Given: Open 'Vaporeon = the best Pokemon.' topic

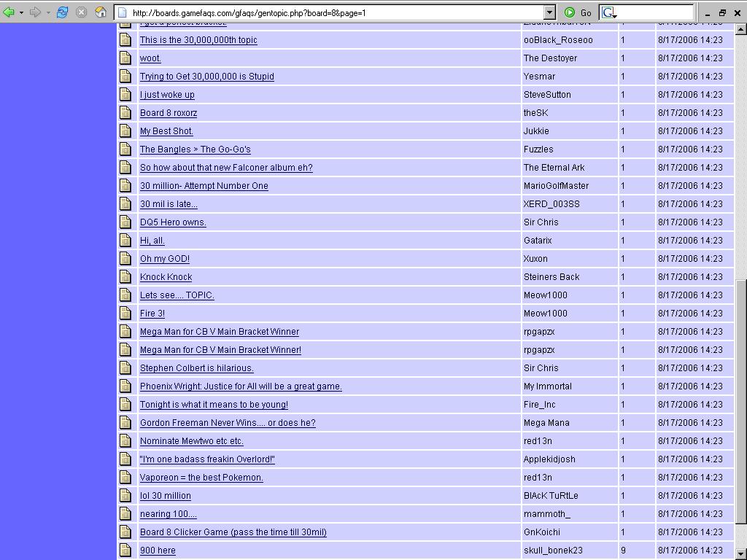Looking at the screenshot, I should pyautogui.click(x=201, y=478).
